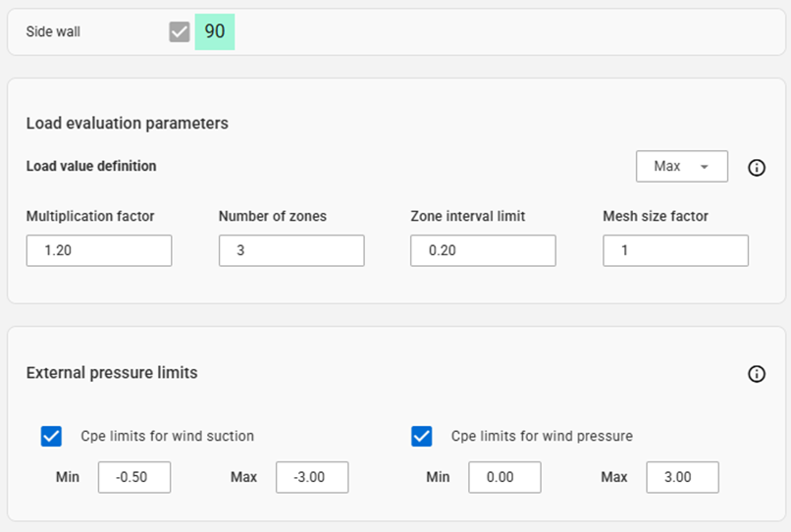Screen dimensions: 791x532
Task: Disable Cpe limits for wind suction checkbox
Action: pyautogui.click(x=51, y=436)
